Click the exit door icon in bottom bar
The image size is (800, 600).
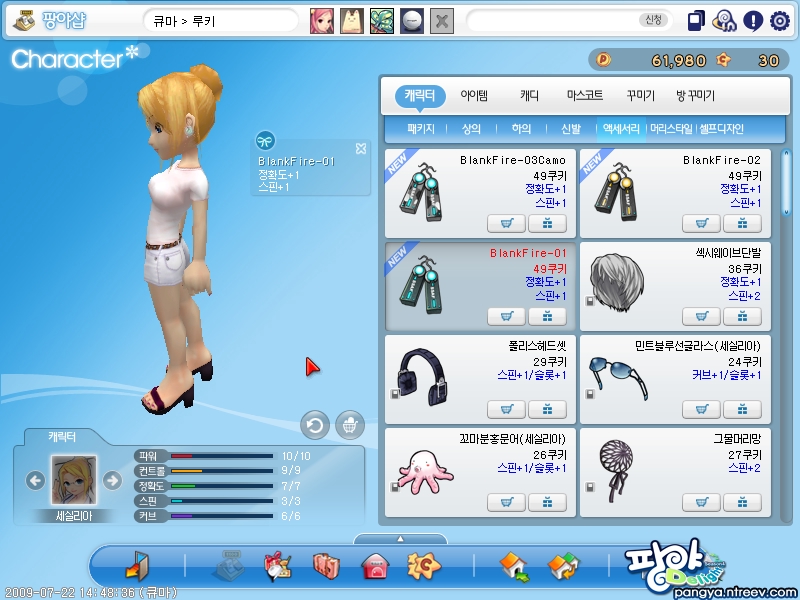click(137, 565)
